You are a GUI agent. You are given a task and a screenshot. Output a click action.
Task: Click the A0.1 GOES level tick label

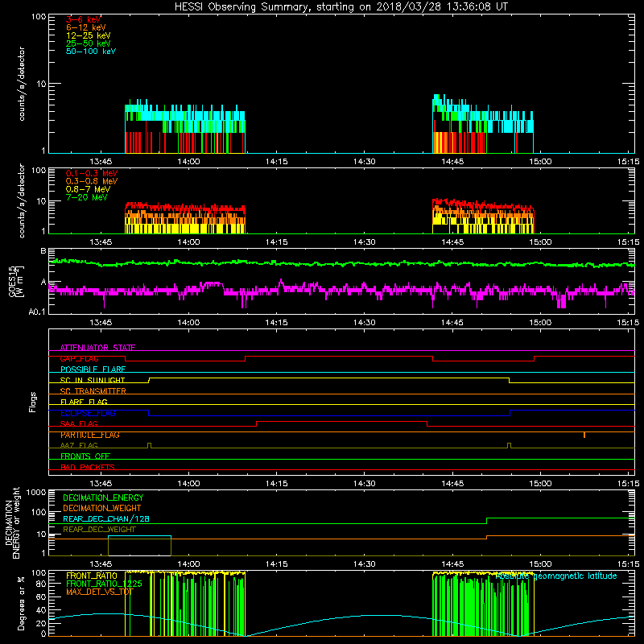[x=36, y=312]
